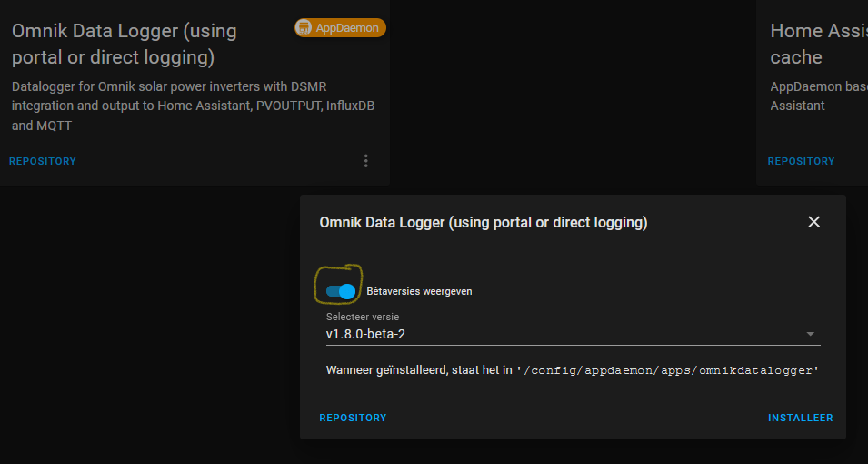The image size is (868, 464).
Task: Open REPOSITORY link in the dialog
Action: pos(353,418)
